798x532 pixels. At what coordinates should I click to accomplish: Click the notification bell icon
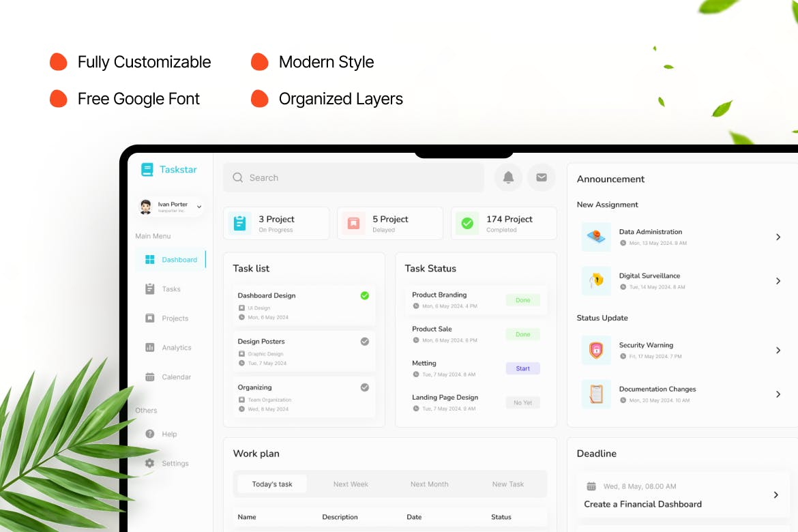508,177
